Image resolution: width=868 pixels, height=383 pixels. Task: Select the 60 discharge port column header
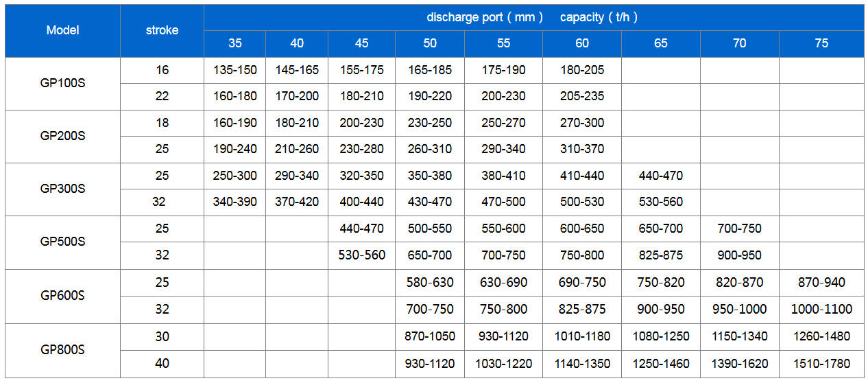(581, 43)
